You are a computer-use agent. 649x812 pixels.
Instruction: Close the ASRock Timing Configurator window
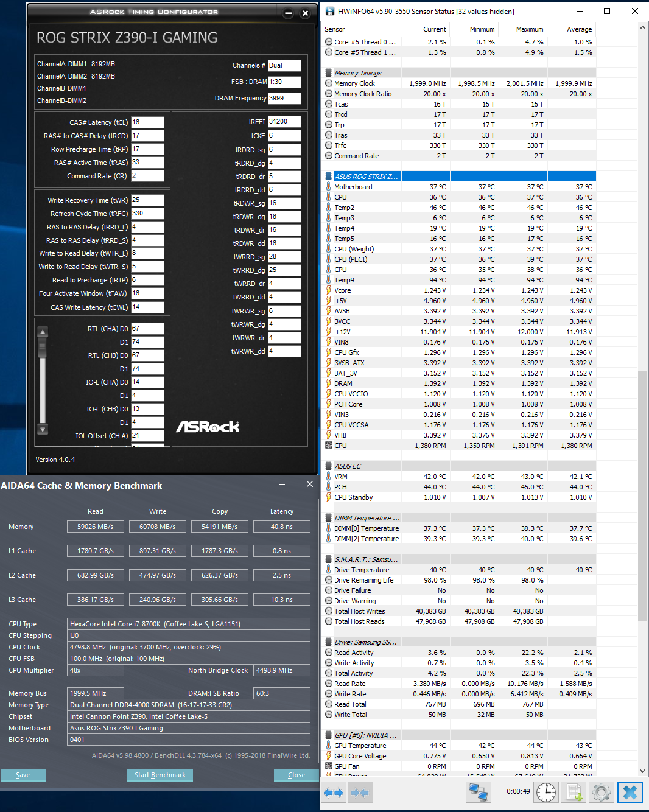point(306,13)
